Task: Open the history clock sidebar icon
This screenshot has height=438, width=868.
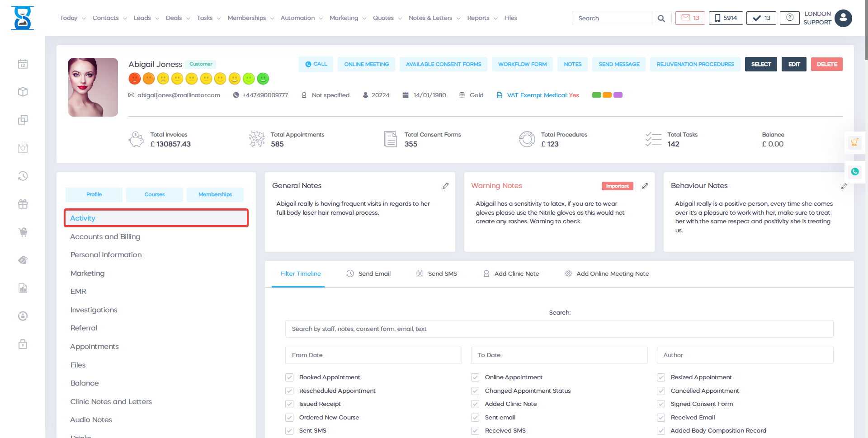Action: [23, 176]
